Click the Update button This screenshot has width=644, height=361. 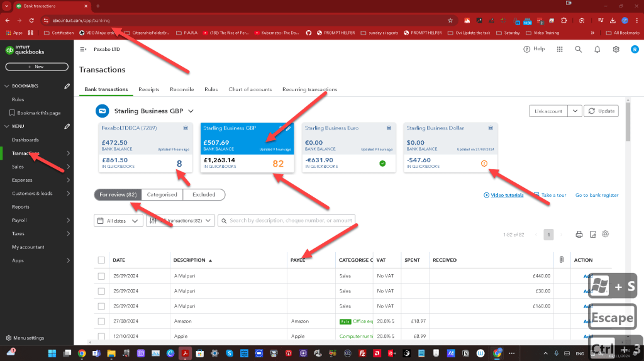(x=601, y=111)
